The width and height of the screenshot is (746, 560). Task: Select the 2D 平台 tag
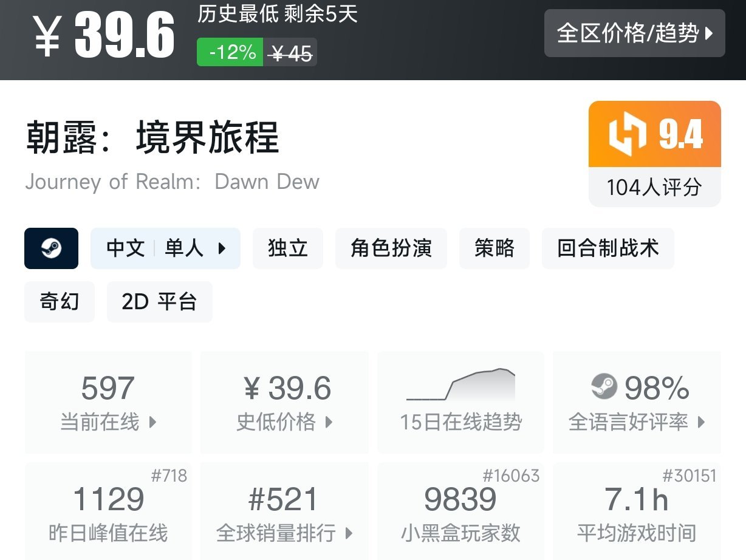tap(159, 302)
